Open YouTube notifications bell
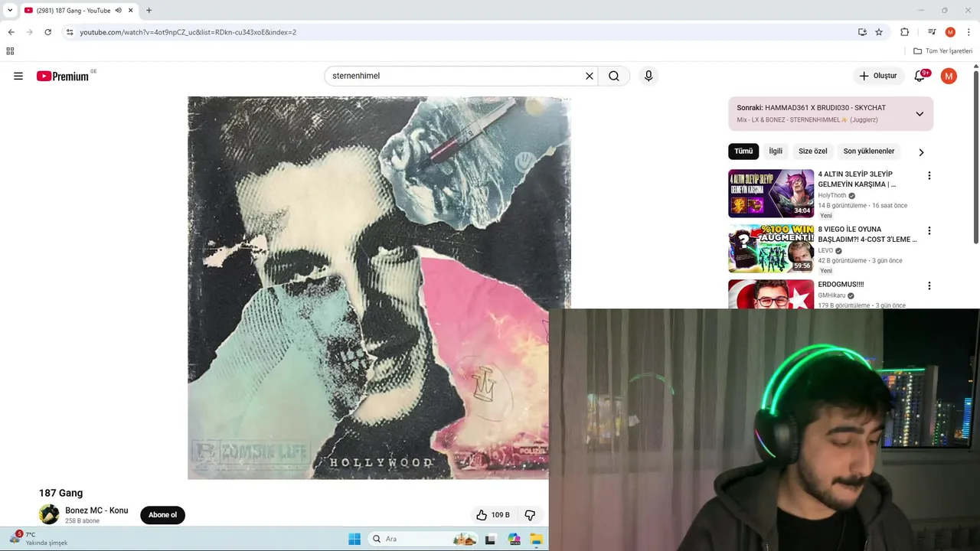Image resolution: width=980 pixels, height=551 pixels. (920, 76)
